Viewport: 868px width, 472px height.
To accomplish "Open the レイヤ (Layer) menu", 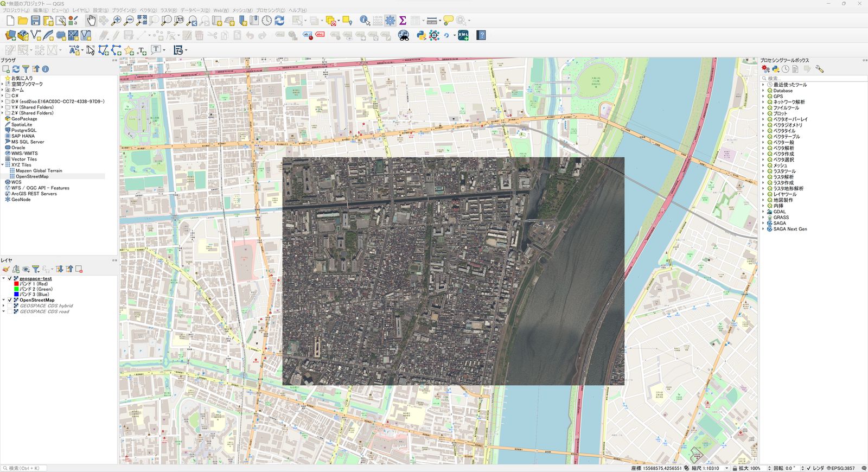I will (81, 10).
